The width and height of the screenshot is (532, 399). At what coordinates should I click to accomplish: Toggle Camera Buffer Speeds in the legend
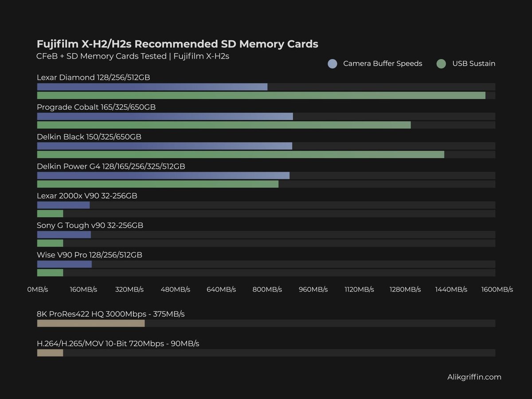point(383,63)
